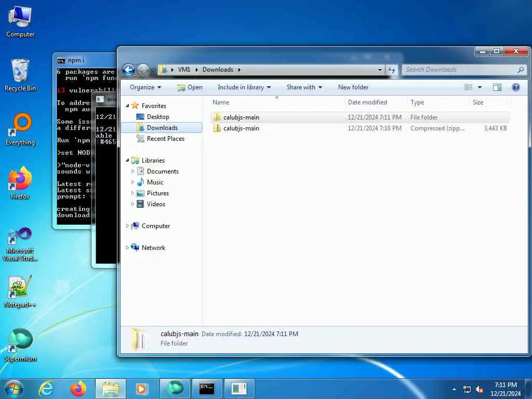Open the Include in library menu

244,87
